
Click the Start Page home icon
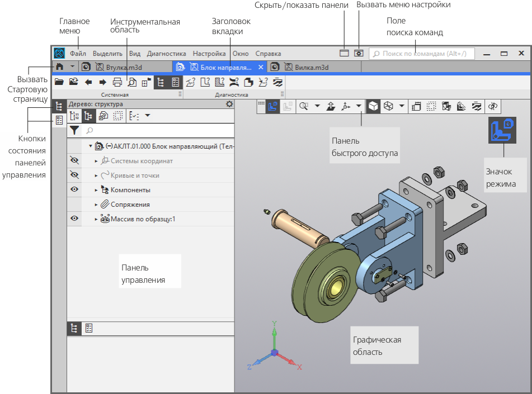59,67
